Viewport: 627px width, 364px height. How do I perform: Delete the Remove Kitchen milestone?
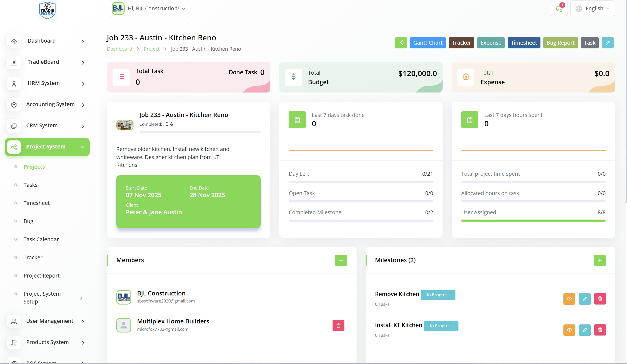pyautogui.click(x=600, y=299)
